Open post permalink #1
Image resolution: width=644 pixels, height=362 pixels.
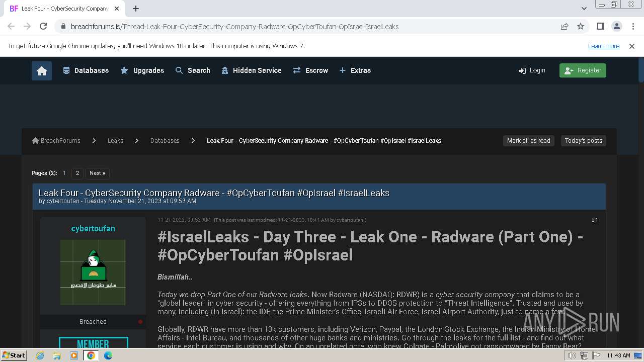tap(595, 220)
